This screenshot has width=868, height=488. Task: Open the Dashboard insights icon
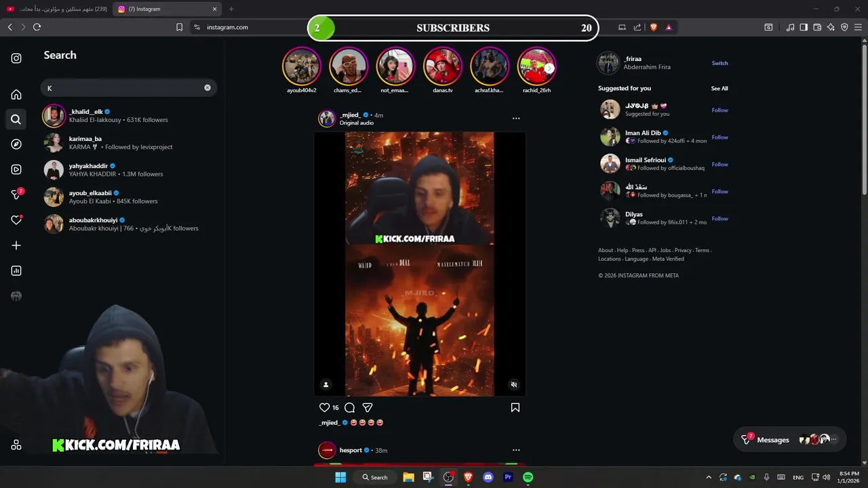(x=16, y=270)
